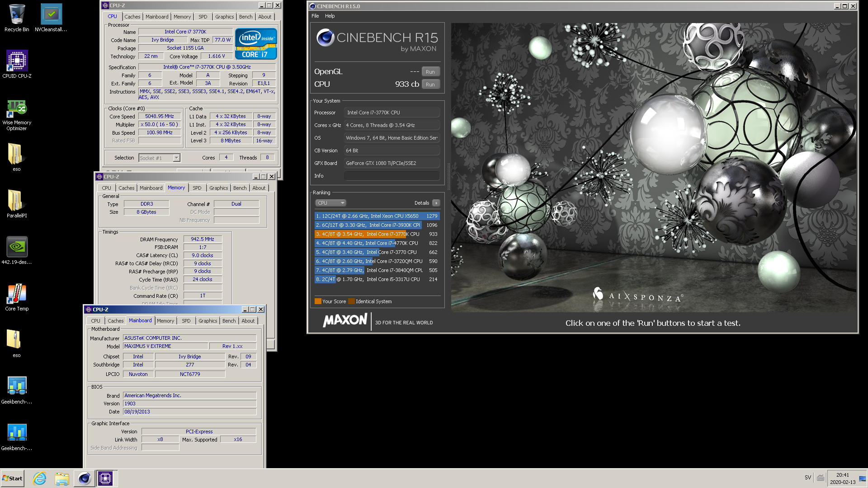The image size is (868, 488).
Task: Open Windows Explorer from taskbar
Action: pos(62,479)
